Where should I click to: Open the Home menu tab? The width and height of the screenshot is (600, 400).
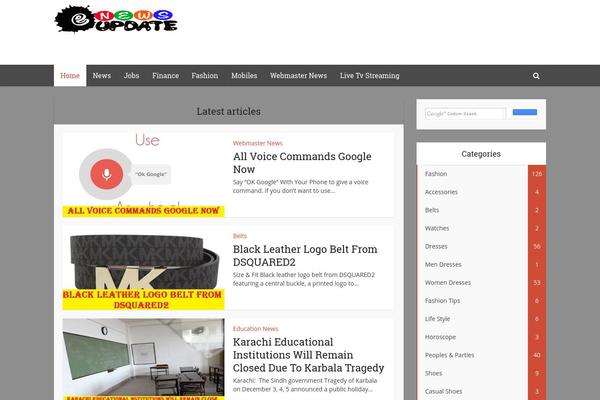(70, 76)
